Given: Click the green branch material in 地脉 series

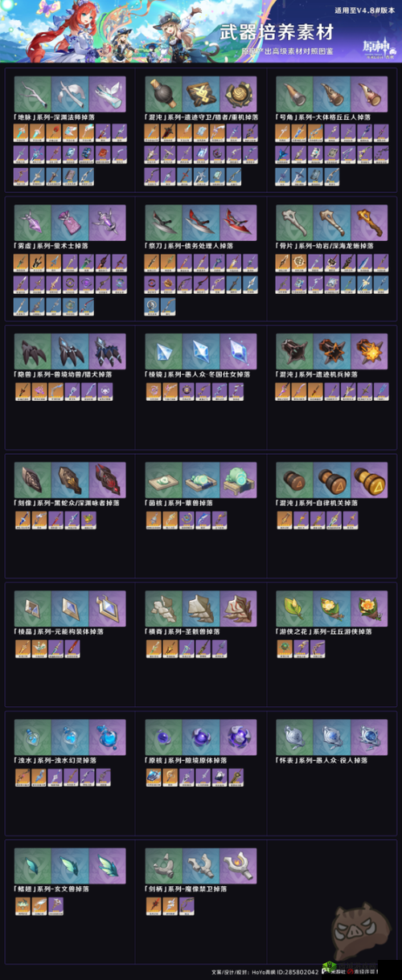Looking at the screenshot, I should coord(33,93).
